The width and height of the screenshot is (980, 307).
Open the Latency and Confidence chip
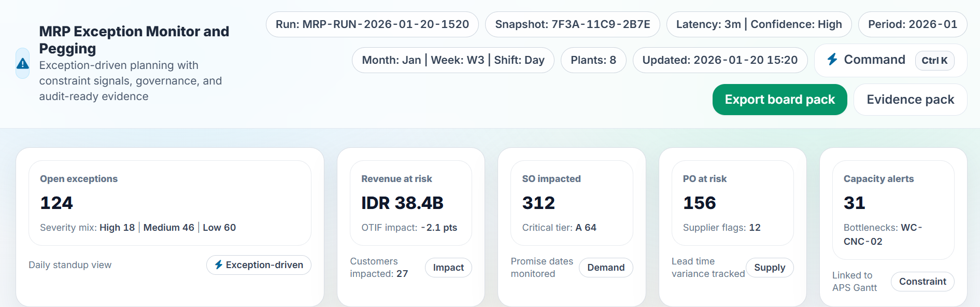759,24
